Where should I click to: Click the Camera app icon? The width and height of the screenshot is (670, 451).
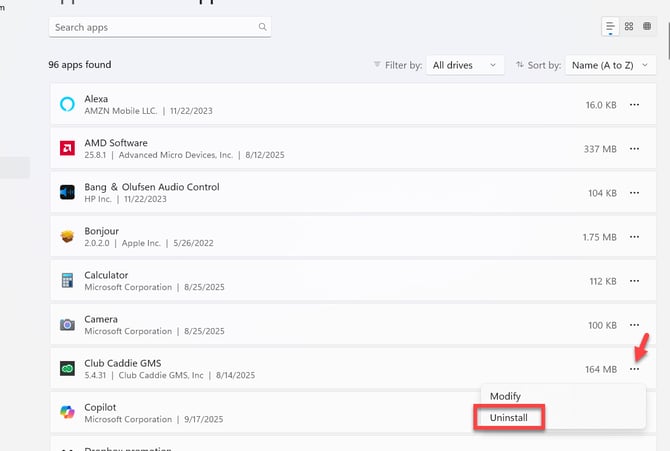[67, 325]
